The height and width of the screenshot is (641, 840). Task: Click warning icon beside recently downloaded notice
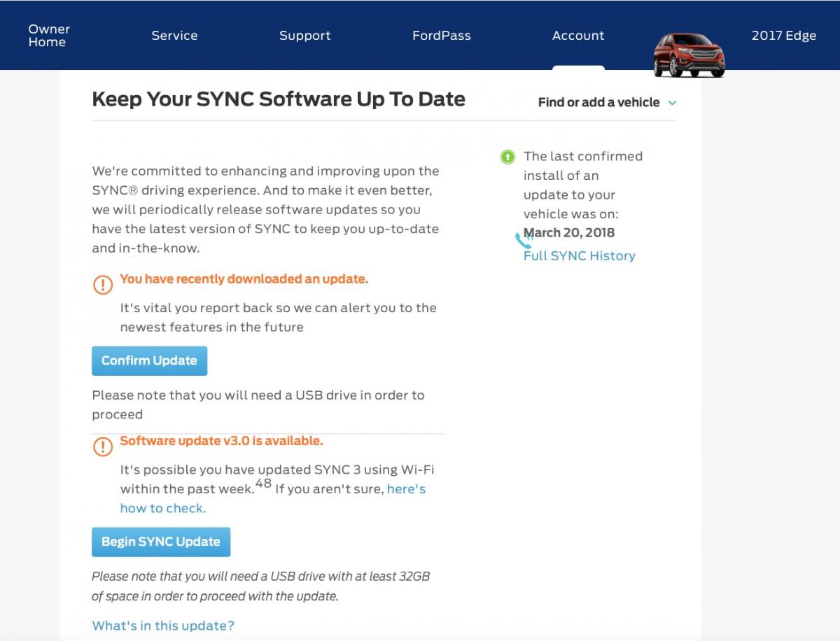[x=103, y=284]
